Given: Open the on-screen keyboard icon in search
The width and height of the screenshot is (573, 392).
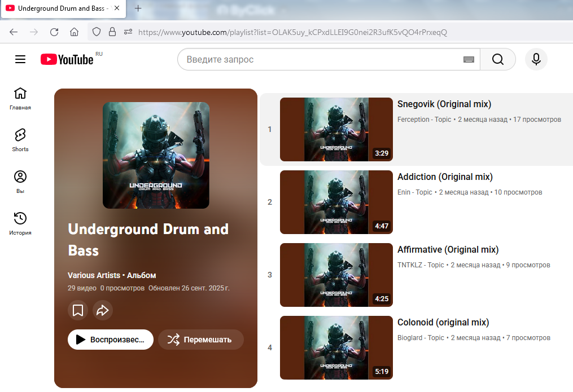Looking at the screenshot, I should (469, 59).
